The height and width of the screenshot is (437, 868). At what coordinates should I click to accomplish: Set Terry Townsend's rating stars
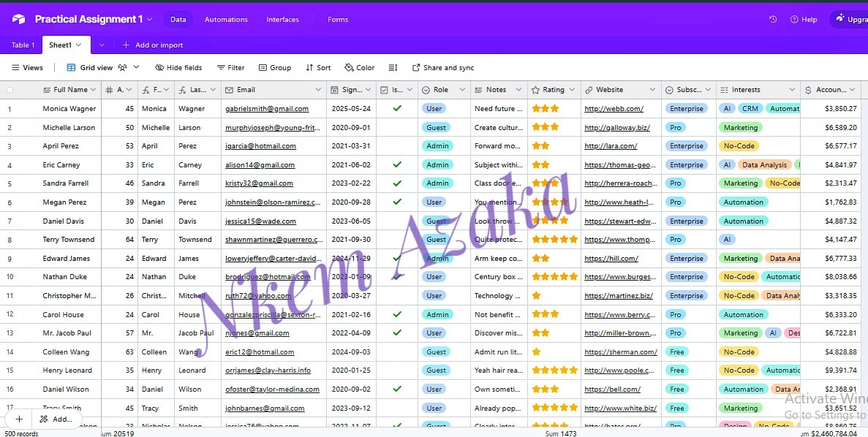[555, 240]
